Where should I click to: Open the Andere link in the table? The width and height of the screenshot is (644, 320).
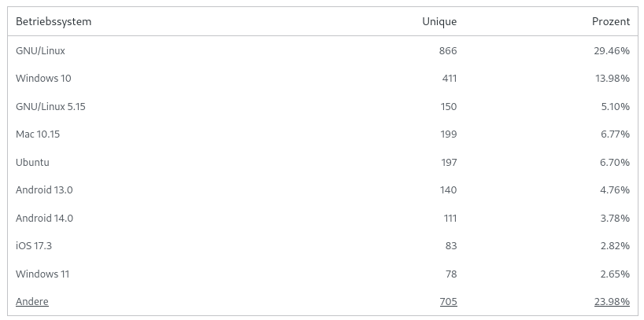click(x=32, y=302)
